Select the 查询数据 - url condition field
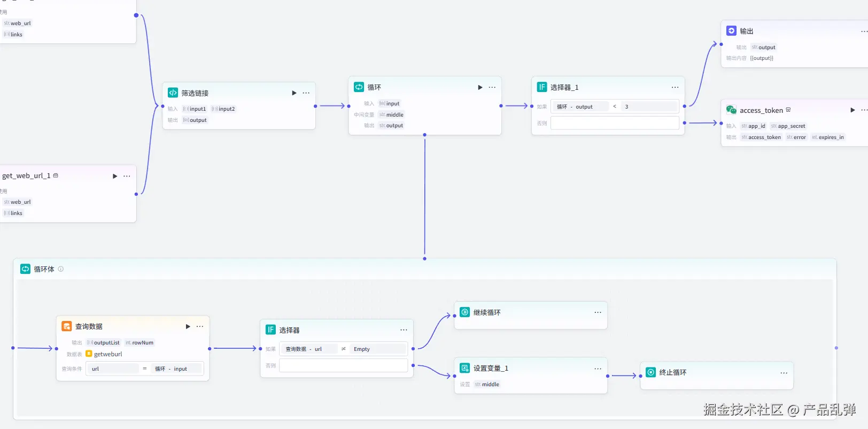This screenshot has height=429, width=868. coord(308,349)
